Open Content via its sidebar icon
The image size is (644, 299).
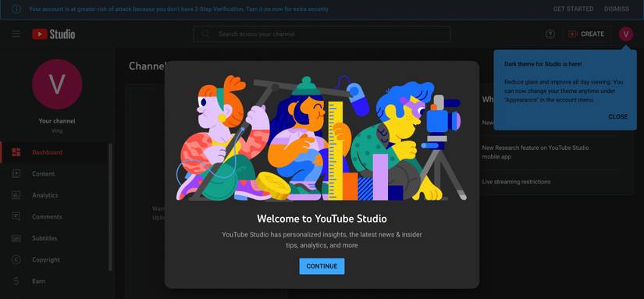tap(16, 174)
